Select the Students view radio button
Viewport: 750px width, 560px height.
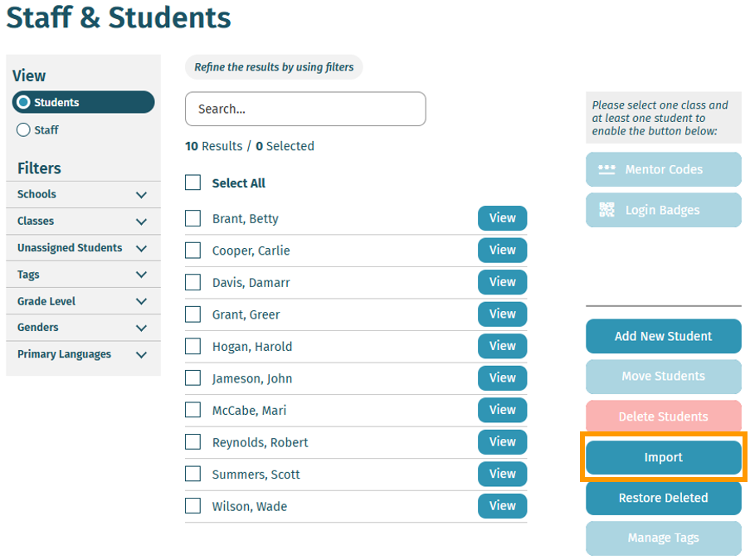[x=23, y=102]
